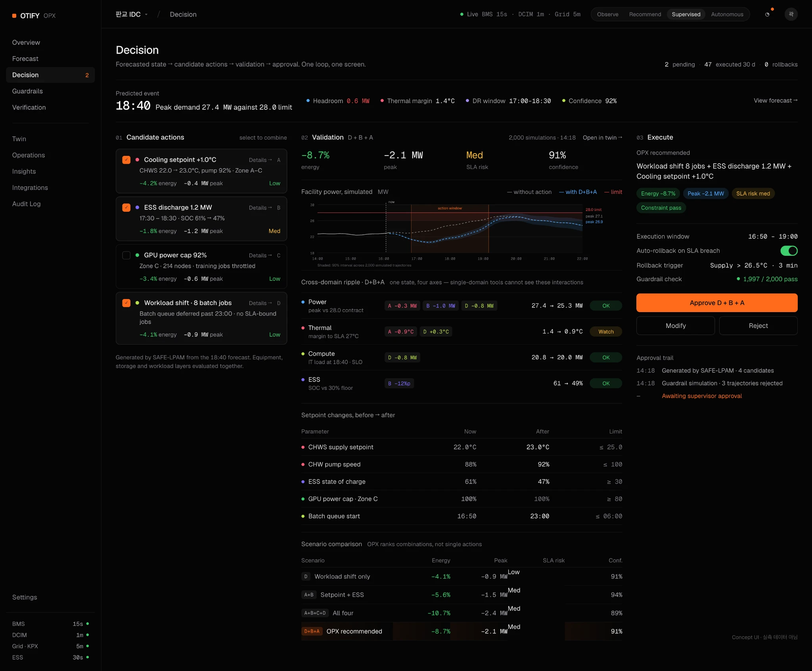812x671 pixels.
Task: Check the GPU power cap 92% checkbox
Action: coord(126,255)
